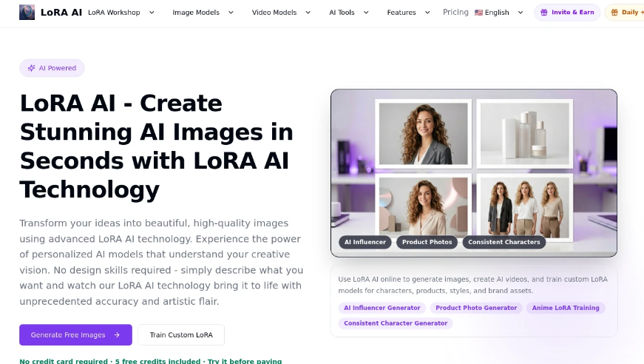Open the AI Influencer Generator link
This screenshot has width=644, height=364.
(382, 308)
